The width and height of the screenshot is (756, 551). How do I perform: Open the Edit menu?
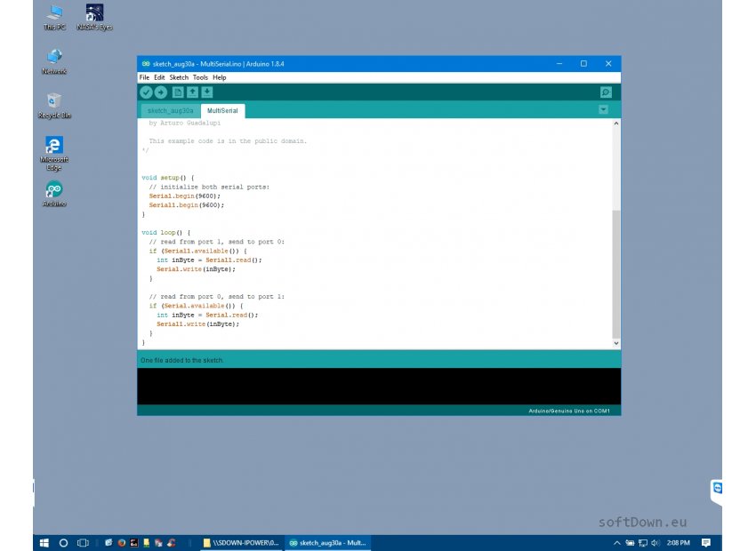(159, 77)
